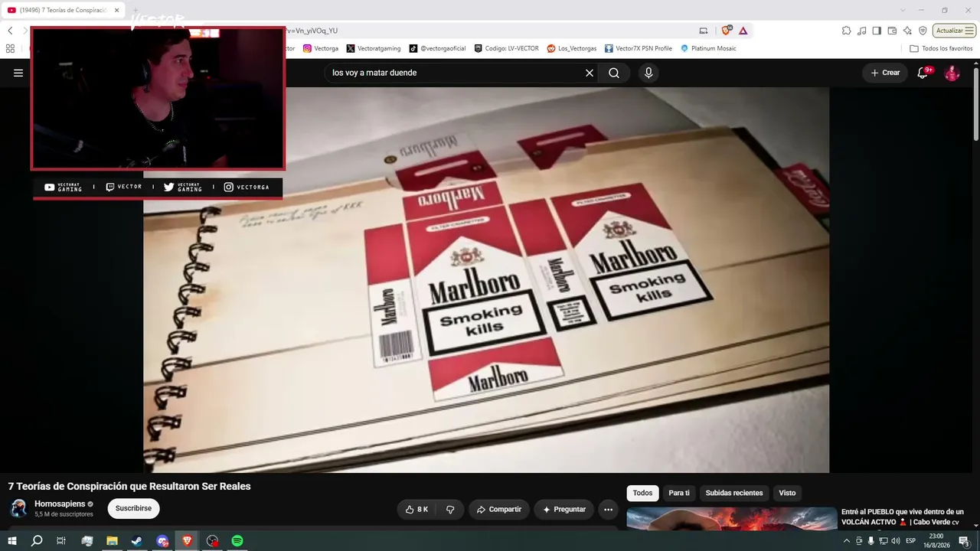The image size is (980, 551).
Task: Subscribe to Homosapiens channel
Action: [x=133, y=508]
